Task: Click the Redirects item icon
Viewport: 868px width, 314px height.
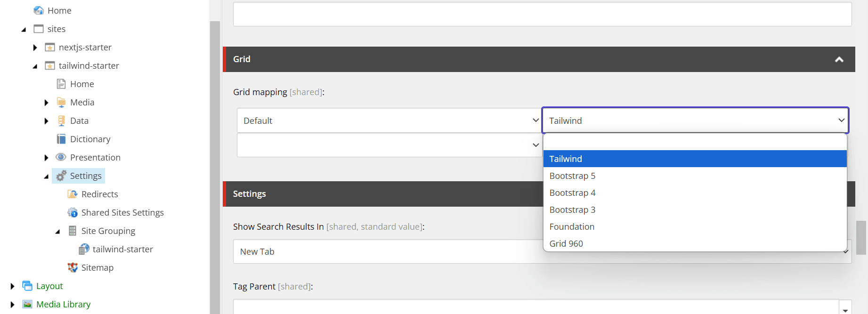Action: [x=73, y=194]
